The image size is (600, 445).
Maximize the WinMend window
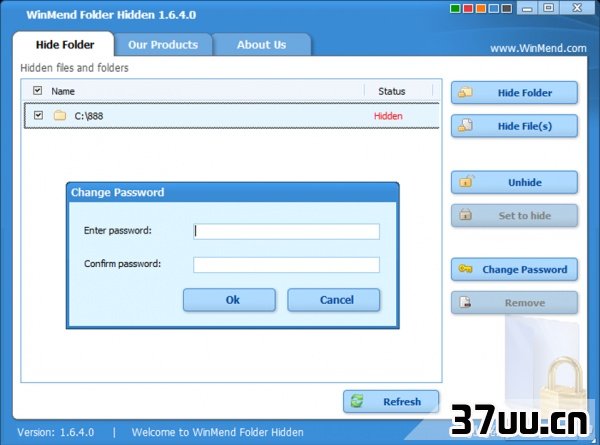[x=548, y=8]
